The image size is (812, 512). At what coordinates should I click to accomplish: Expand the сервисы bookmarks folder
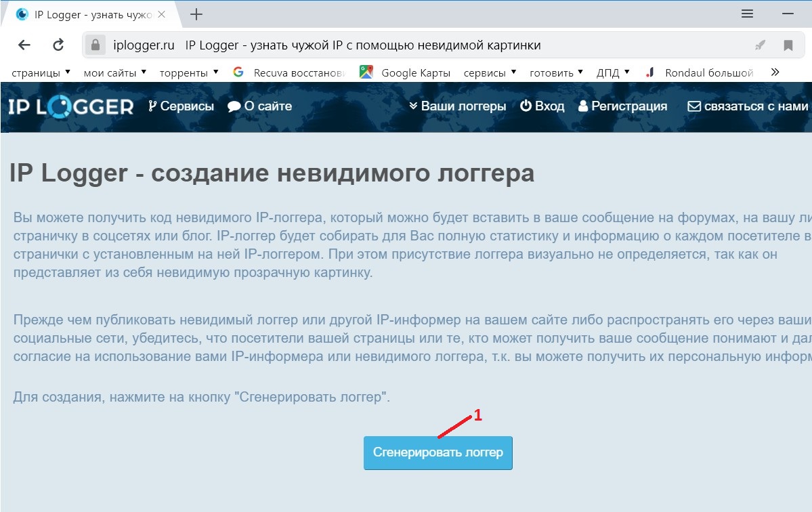[490, 72]
